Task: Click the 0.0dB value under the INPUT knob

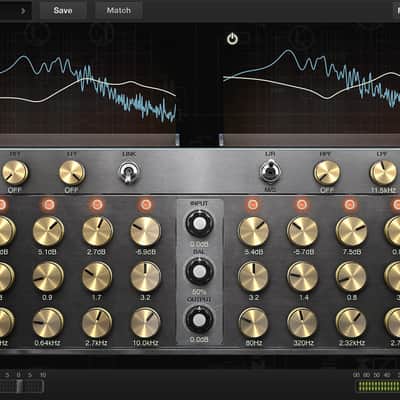Action: [x=199, y=244]
